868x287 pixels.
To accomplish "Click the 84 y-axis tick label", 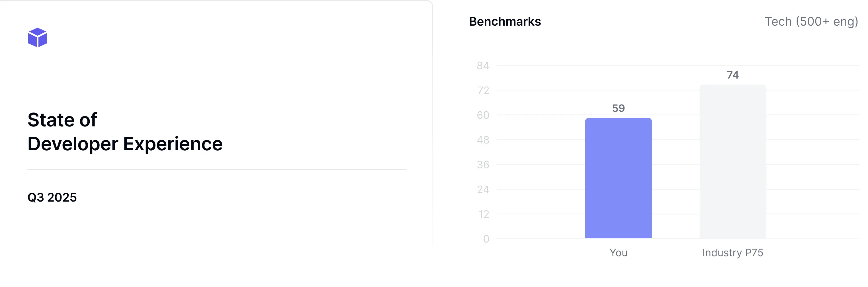I will tap(483, 66).
